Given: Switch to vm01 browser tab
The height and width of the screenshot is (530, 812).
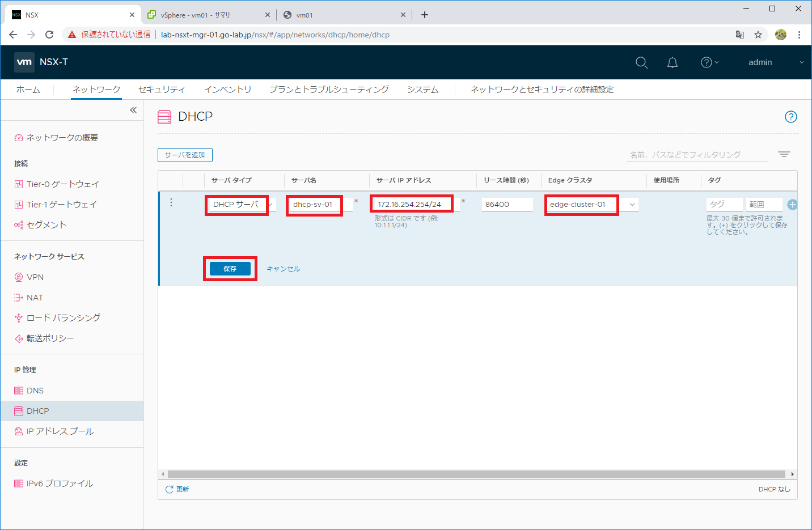Looking at the screenshot, I should pyautogui.click(x=345, y=15).
